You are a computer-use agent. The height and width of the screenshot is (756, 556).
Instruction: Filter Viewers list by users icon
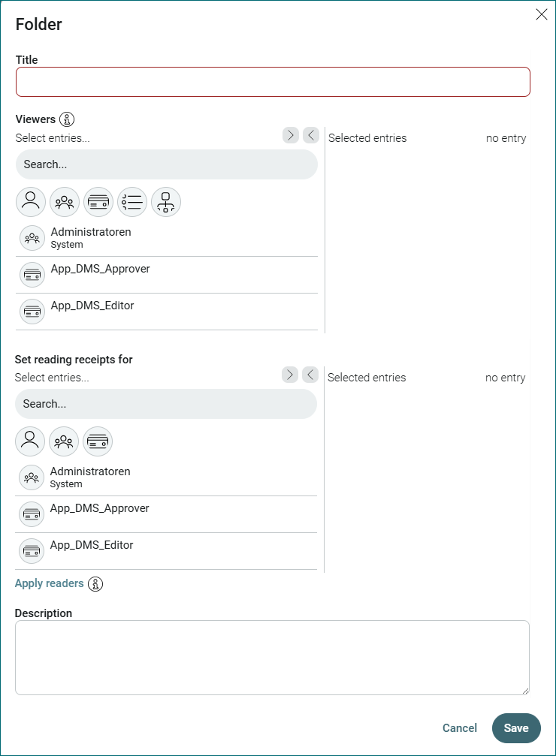click(31, 201)
